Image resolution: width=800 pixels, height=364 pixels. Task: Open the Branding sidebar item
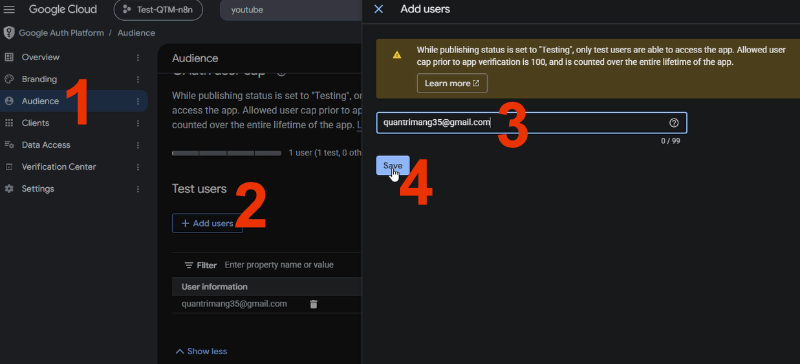click(74, 79)
